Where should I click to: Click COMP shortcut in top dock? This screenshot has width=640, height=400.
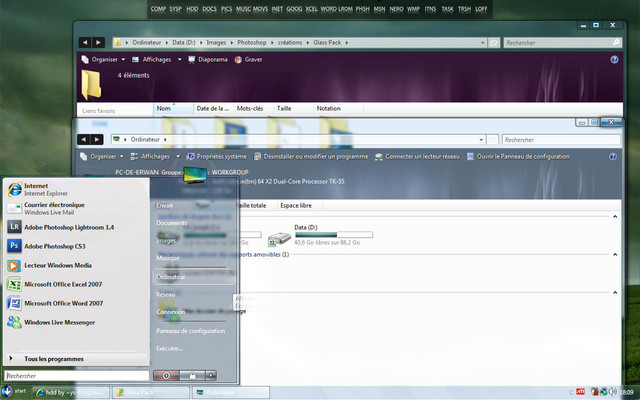click(158, 9)
